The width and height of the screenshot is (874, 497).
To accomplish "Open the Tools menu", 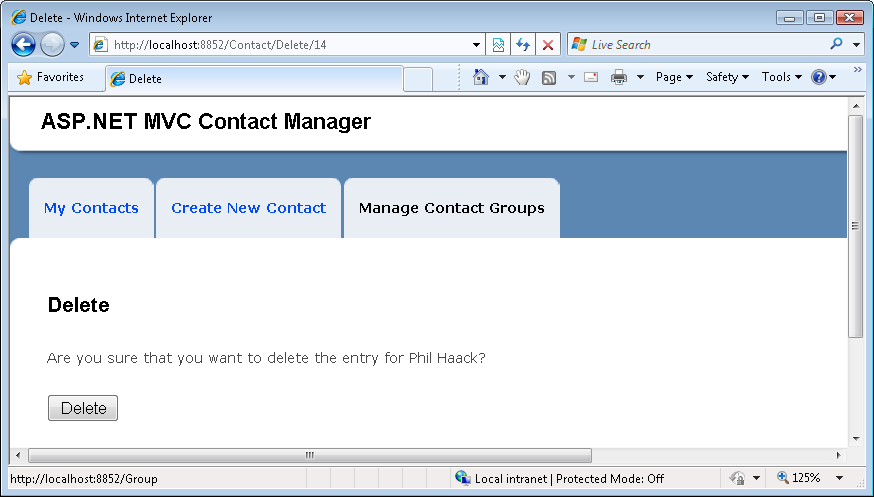I will point(781,77).
